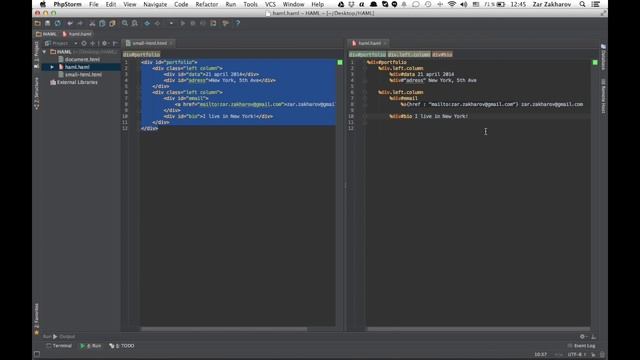Click the Undo arrow toolbar icon

coord(70,24)
